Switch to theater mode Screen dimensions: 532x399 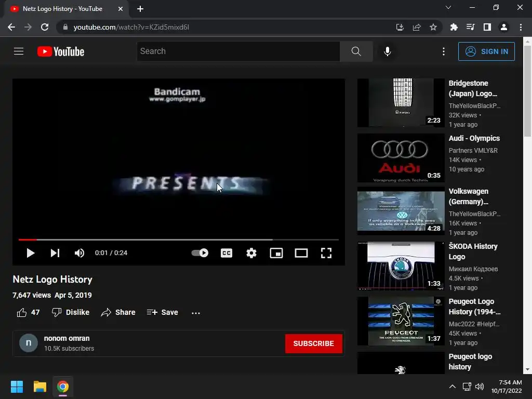(x=301, y=253)
